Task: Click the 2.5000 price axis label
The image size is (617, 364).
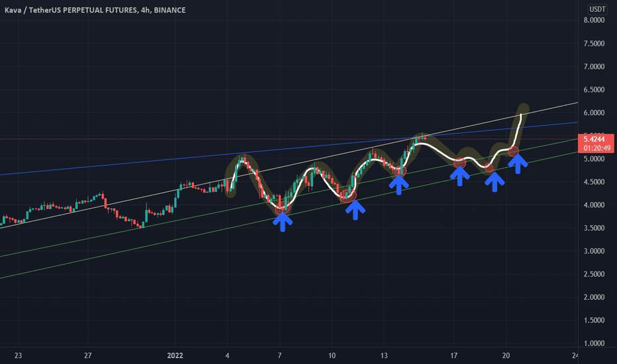Action: click(594, 274)
